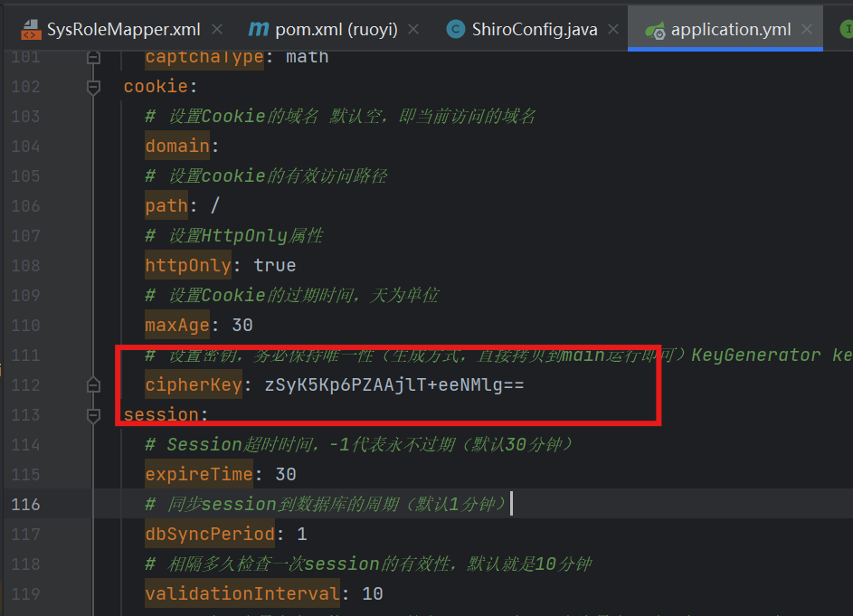This screenshot has height=616, width=853.
Task: Click the expireTime key
Action: tap(199, 475)
